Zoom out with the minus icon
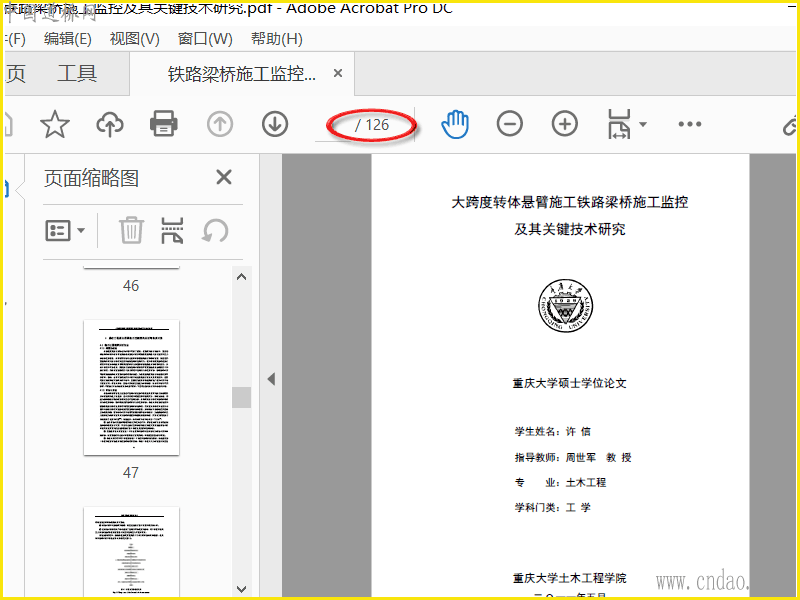Image resolution: width=800 pixels, height=600 pixels. 510,124
